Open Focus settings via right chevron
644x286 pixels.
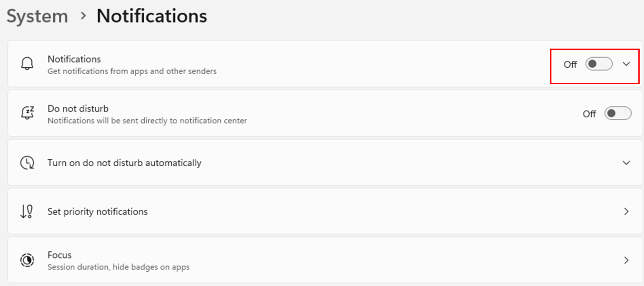point(626,260)
